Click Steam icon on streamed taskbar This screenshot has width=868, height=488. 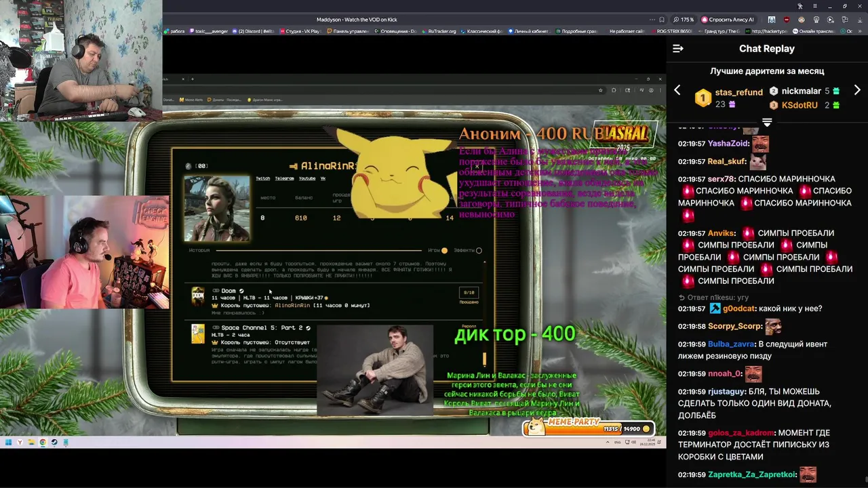[x=54, y=443]
